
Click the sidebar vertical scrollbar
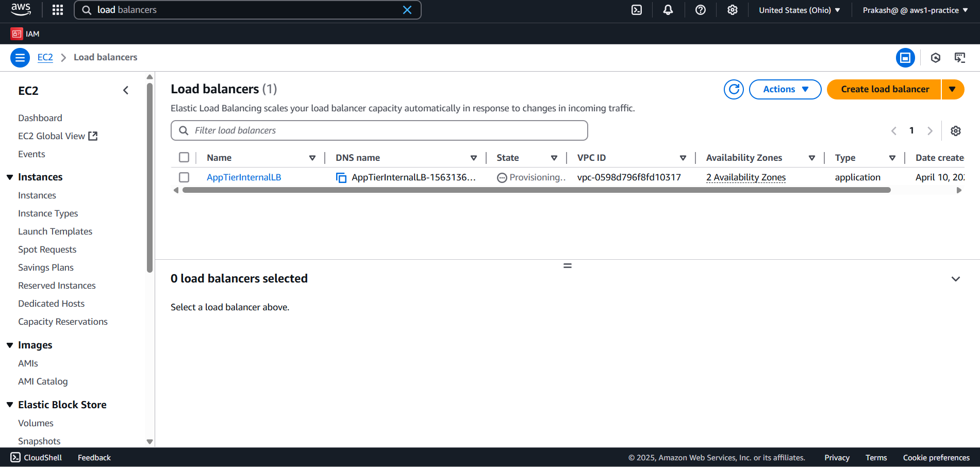(x=150, y=178)
